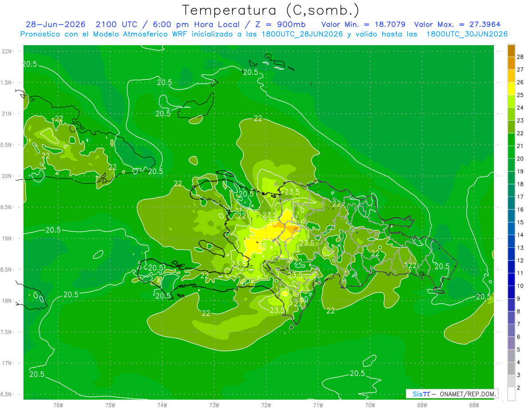
Task: Click the legend value "8"
Action: pyautogui.click(x=519, y=311)
